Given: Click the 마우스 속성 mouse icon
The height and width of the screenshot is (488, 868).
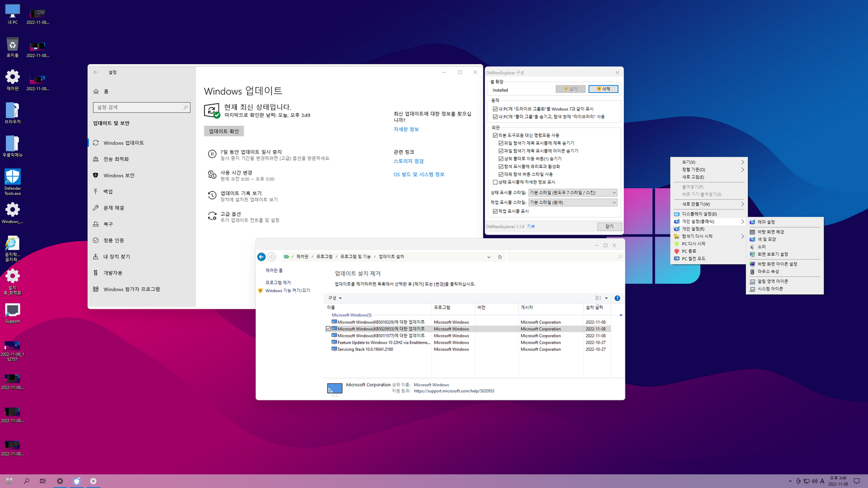Looking at the screenshot, I should (752, 272).
